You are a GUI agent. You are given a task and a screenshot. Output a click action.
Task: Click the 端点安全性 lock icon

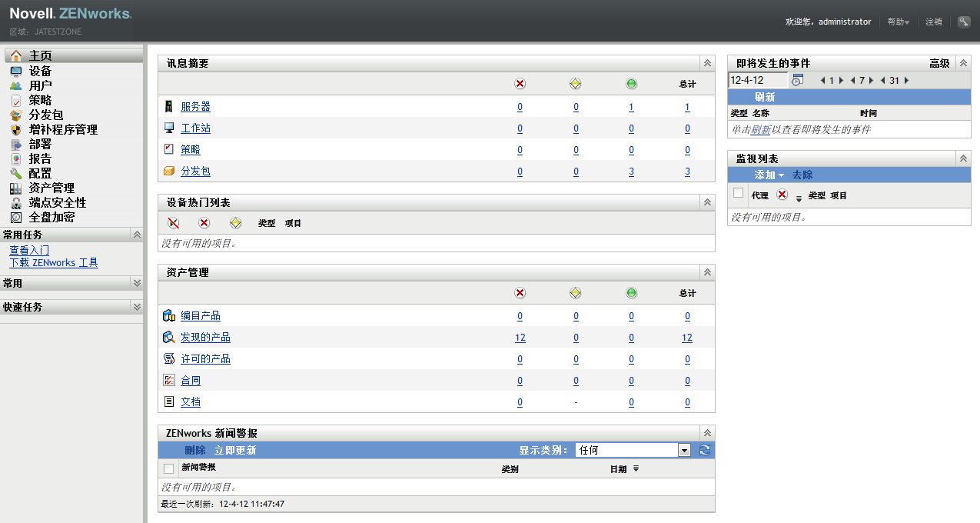tap(16, 202)
